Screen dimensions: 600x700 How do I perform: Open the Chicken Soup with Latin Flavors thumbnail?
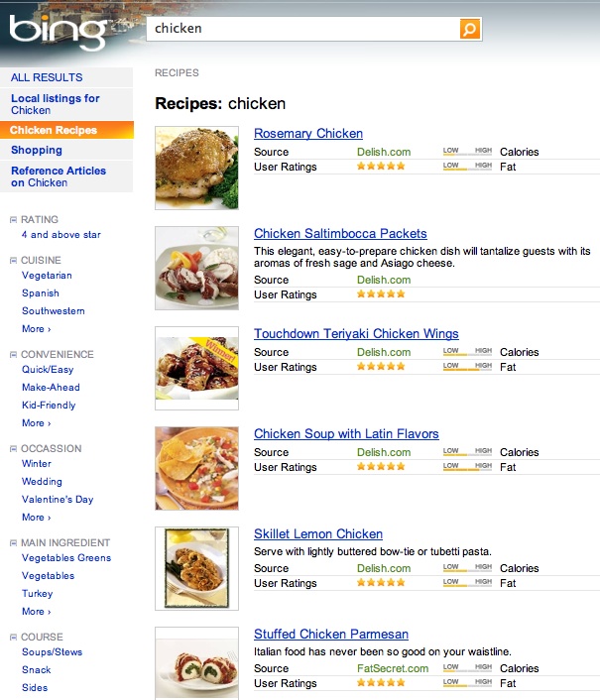197,468
